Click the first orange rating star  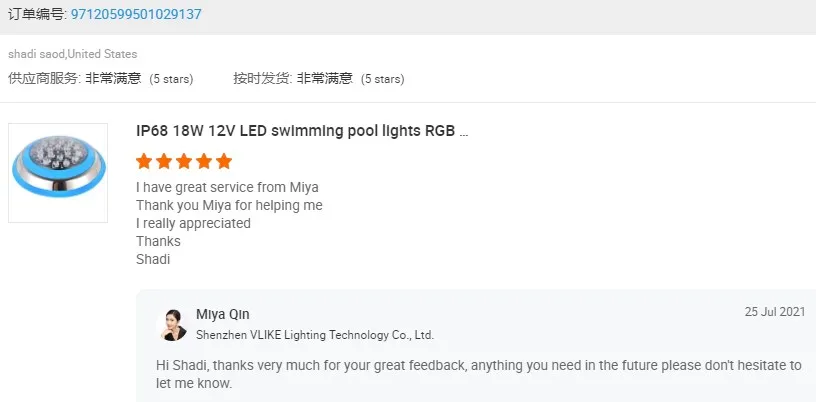pos(144,161)
